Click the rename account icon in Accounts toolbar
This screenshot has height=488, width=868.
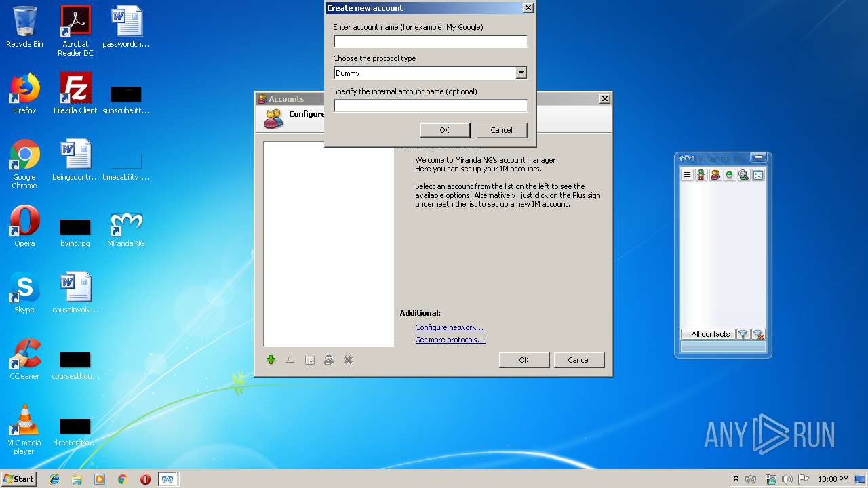click(290, 360)
